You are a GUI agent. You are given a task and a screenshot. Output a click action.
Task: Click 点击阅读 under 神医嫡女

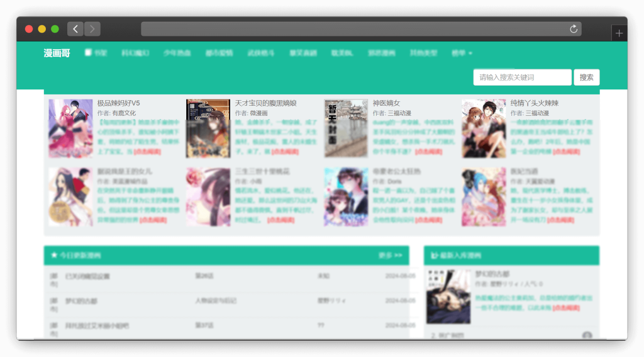[x=428, y=152]
